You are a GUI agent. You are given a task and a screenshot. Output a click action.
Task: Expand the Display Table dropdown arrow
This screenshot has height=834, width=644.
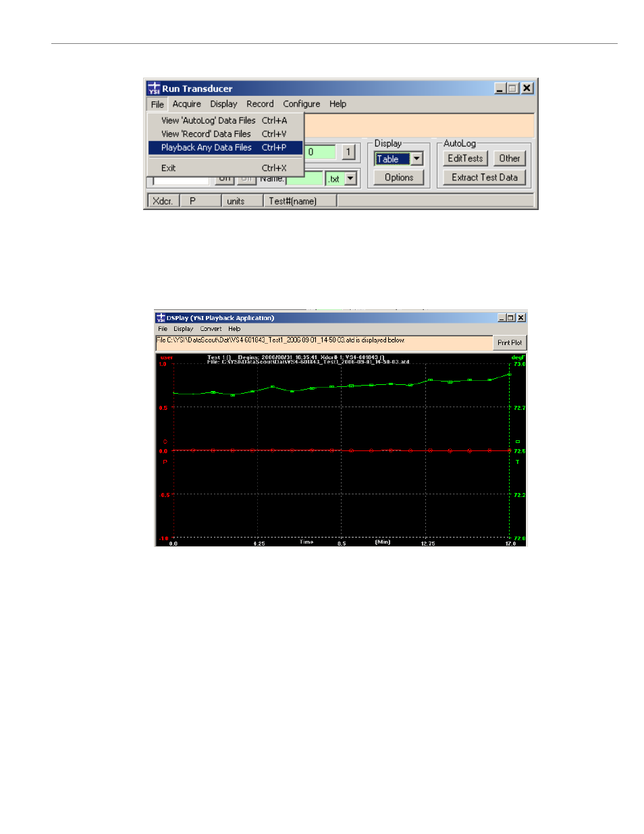(417, 159)
